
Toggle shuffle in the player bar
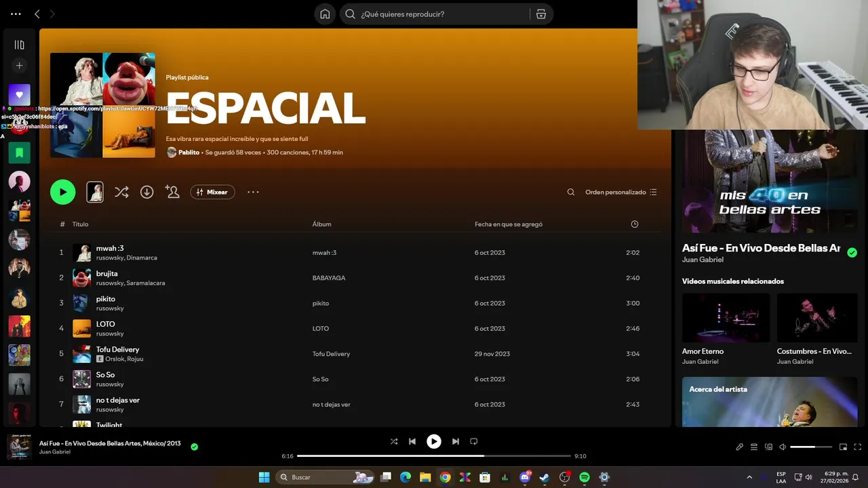click(x=394, y=441)
